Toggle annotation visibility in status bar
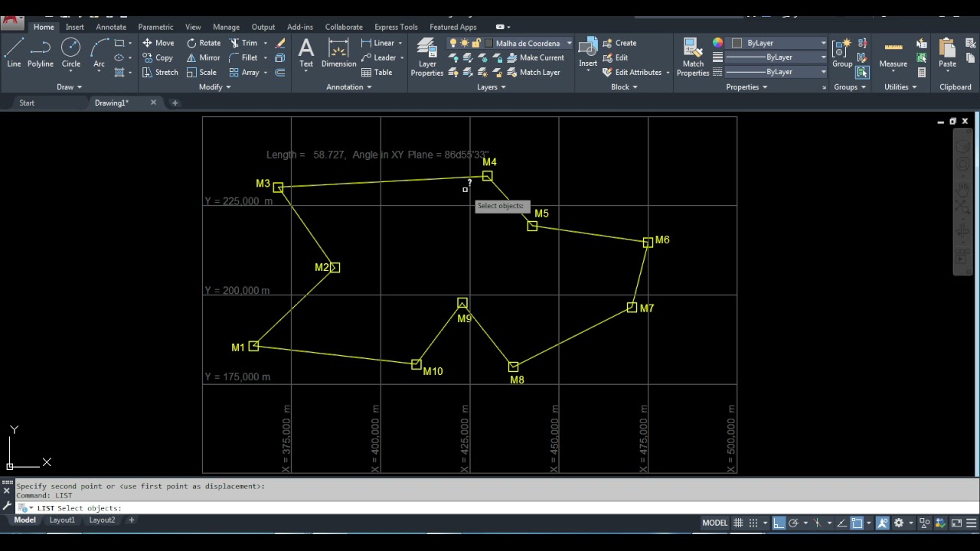The width and height of the screenshot is (980, 551). click(x=882, y=523)
